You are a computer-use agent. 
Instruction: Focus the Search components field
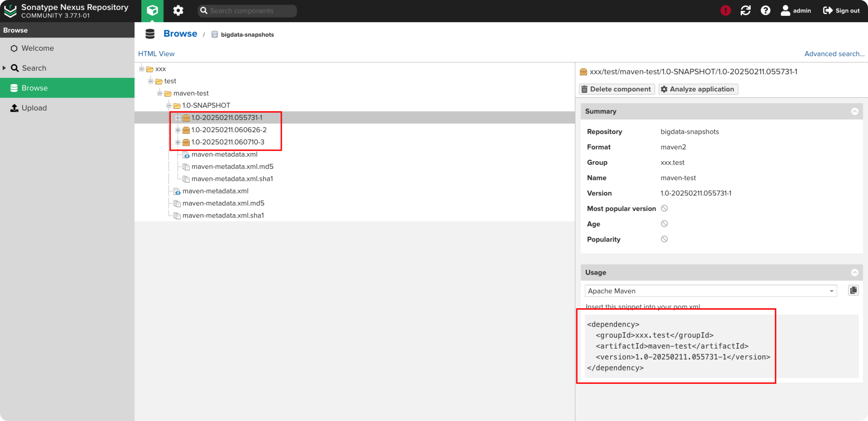click(x=247, y=11)
